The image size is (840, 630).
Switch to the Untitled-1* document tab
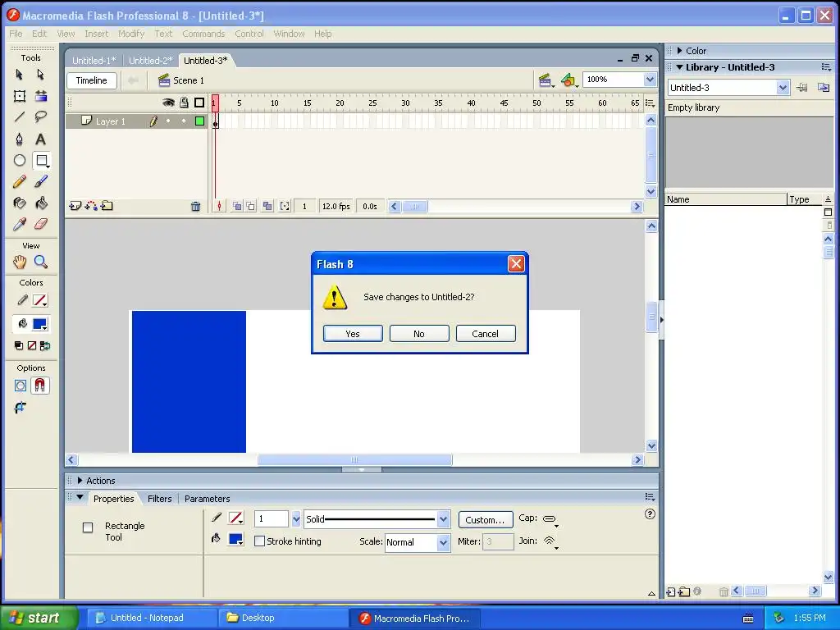pyautogui.click(x=94, y=61)
